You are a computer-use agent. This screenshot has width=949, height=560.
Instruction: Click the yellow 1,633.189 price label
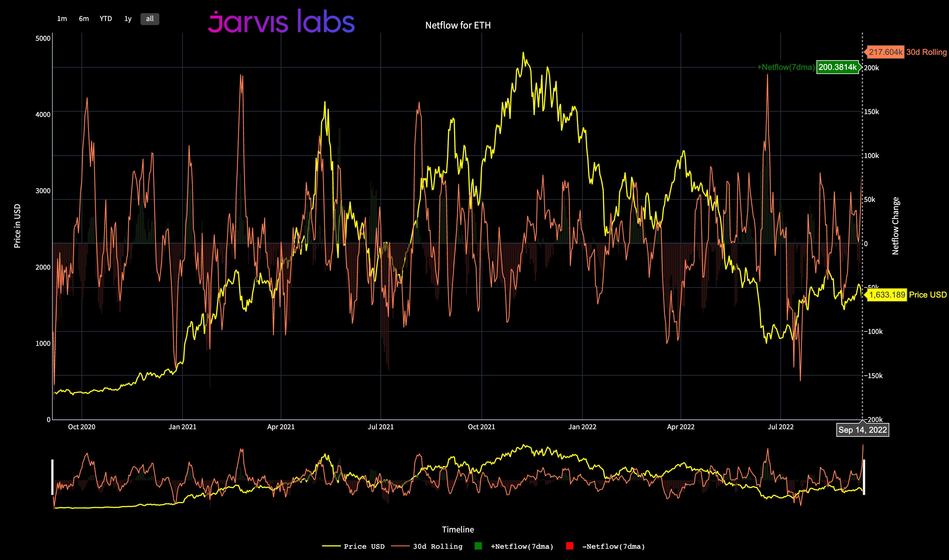(887, 295)
